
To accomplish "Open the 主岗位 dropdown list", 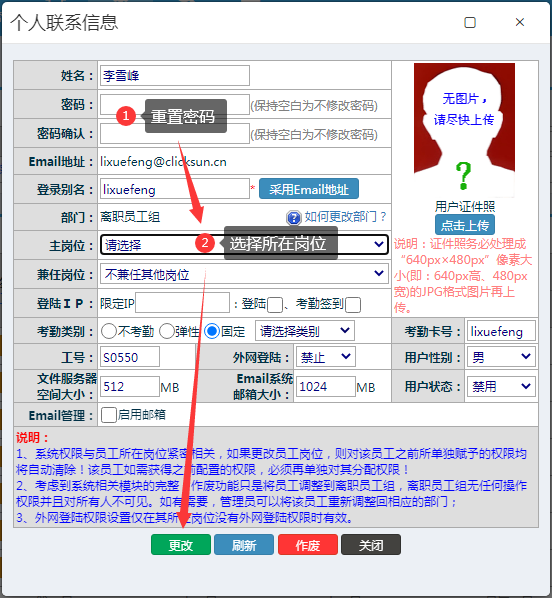I will (x=245, y=244).
